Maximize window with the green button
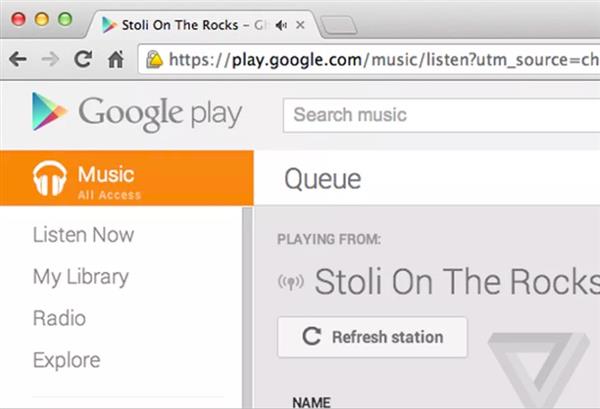The width and height of the screenshot is (600, 409). 65,19
